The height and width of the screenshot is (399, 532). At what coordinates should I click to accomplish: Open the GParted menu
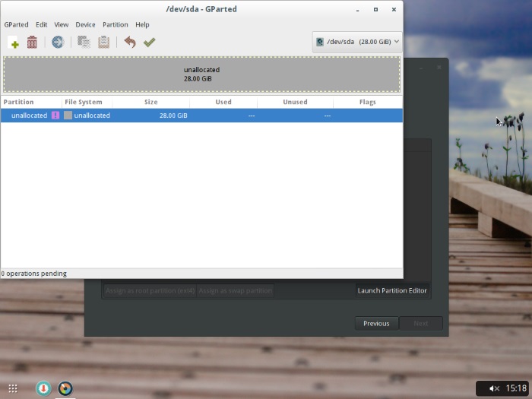click(16, 25)
